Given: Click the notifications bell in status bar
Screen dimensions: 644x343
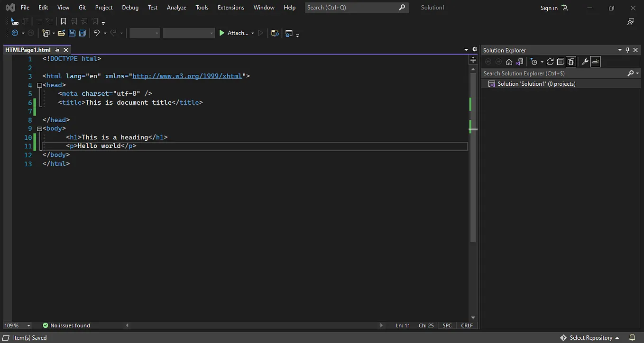Looking at the screenshot, I should pyautogui.click(x=632, y=338).
